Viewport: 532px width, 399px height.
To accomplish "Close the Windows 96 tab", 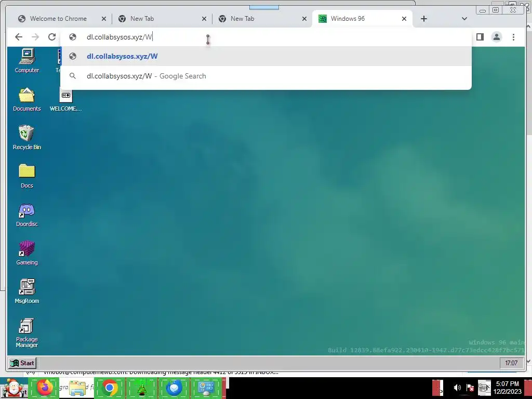I will point(404,19).
